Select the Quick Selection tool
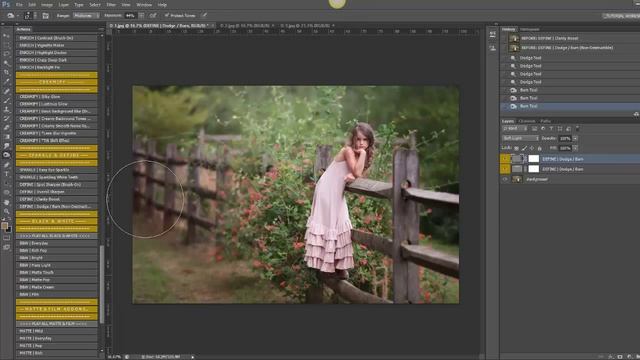This screenshot has width=640, height=360. pyautogui.click(x=7, y=63)
